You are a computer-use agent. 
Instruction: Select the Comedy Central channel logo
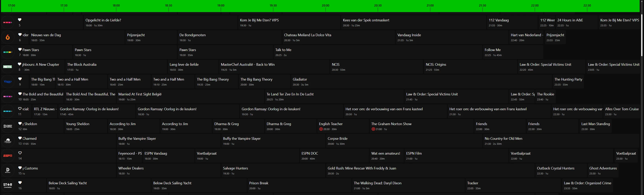tap(8, 126)
